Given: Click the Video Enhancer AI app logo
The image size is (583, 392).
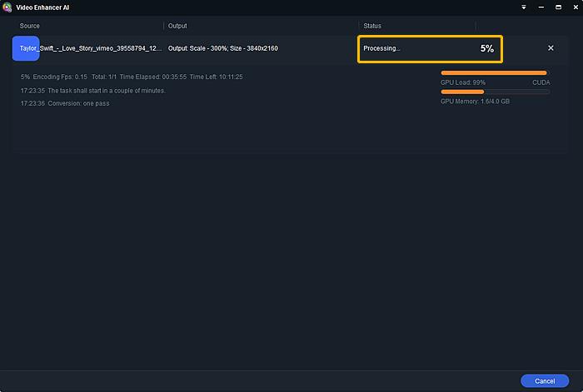Looking at the screenshot, I should pos(7,7).
